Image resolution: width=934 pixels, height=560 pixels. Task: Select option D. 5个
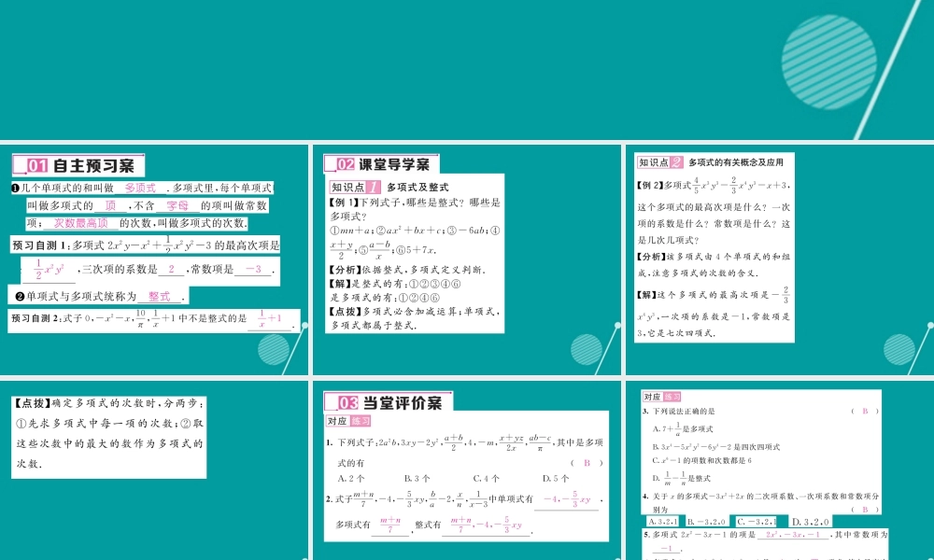coord(555,479)
